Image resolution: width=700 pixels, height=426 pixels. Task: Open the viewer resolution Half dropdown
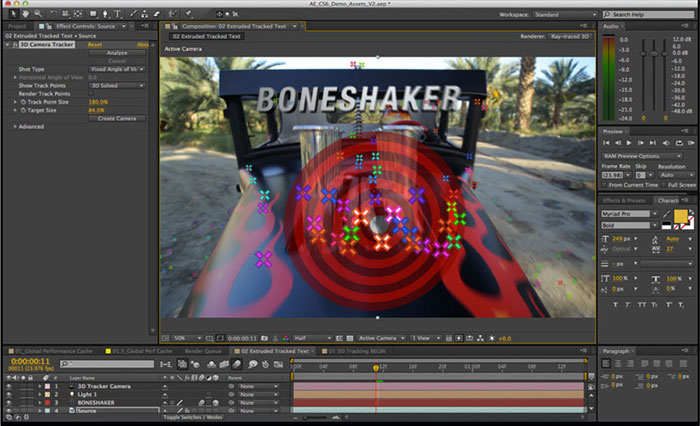312,338
